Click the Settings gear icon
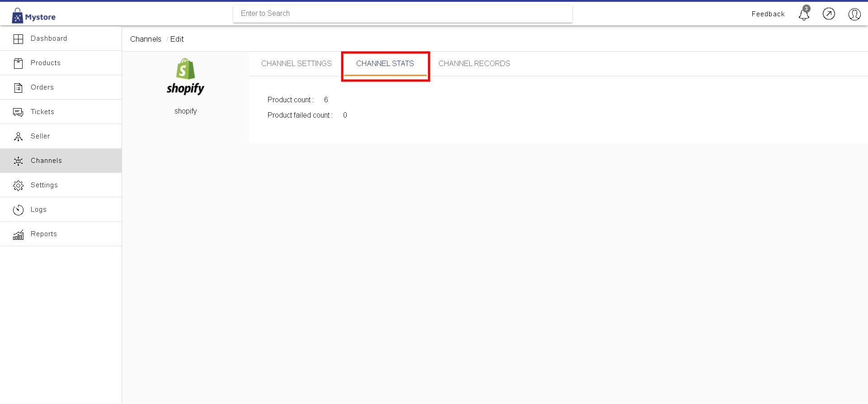This screenshot has width=868, height=404. click(x=18, y=185)
